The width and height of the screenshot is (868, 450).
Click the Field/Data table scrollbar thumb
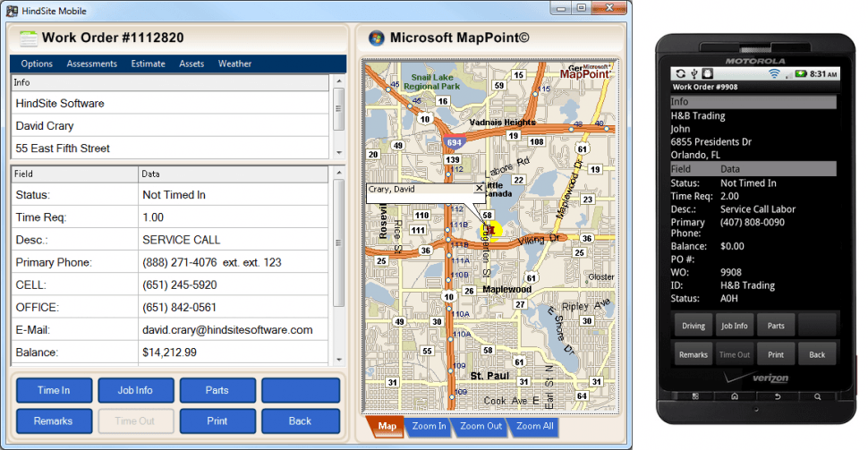339,242
